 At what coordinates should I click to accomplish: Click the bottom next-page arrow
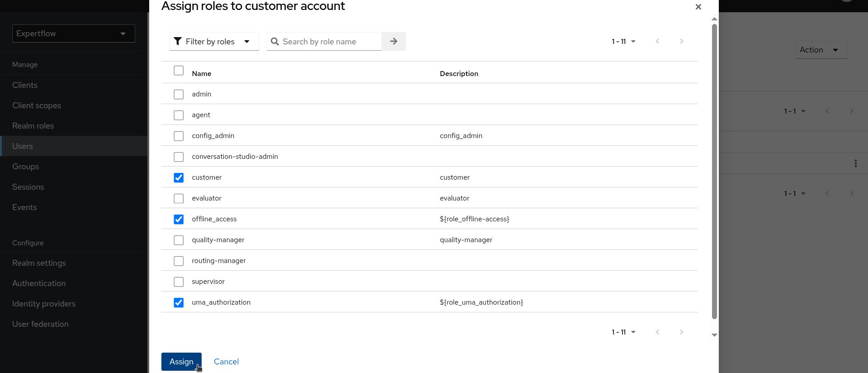(x=681, y=332)
